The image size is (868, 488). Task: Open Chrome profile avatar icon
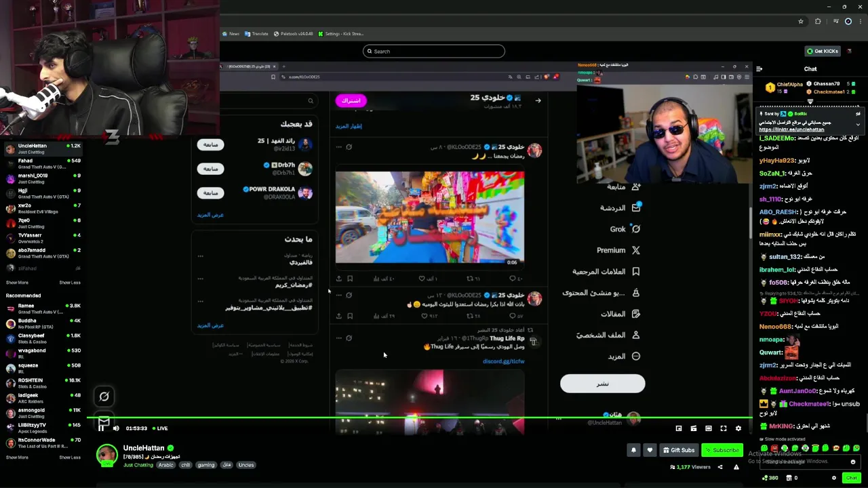pyautogui.click(x=848, y=21)
